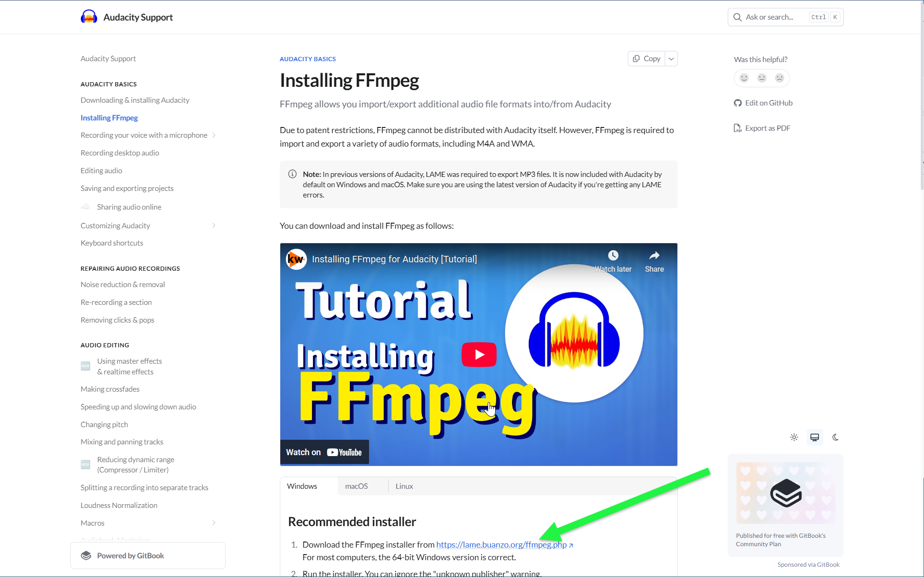Open Changing pitch page

pos(104,425)
